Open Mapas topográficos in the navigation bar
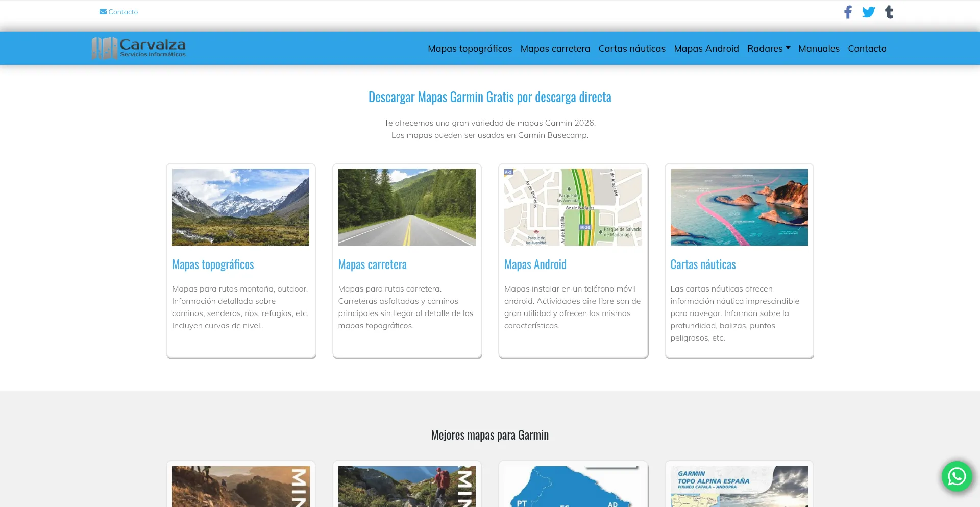 (470, 49)
